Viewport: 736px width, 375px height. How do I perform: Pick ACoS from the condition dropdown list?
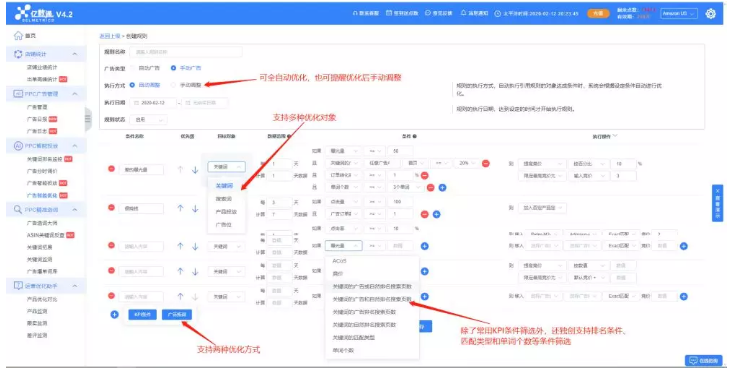[x=339, y=261]
